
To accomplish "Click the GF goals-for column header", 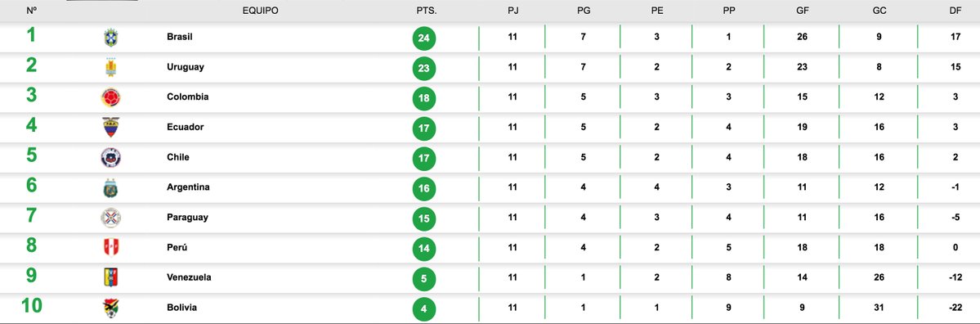I will point(802,11).
